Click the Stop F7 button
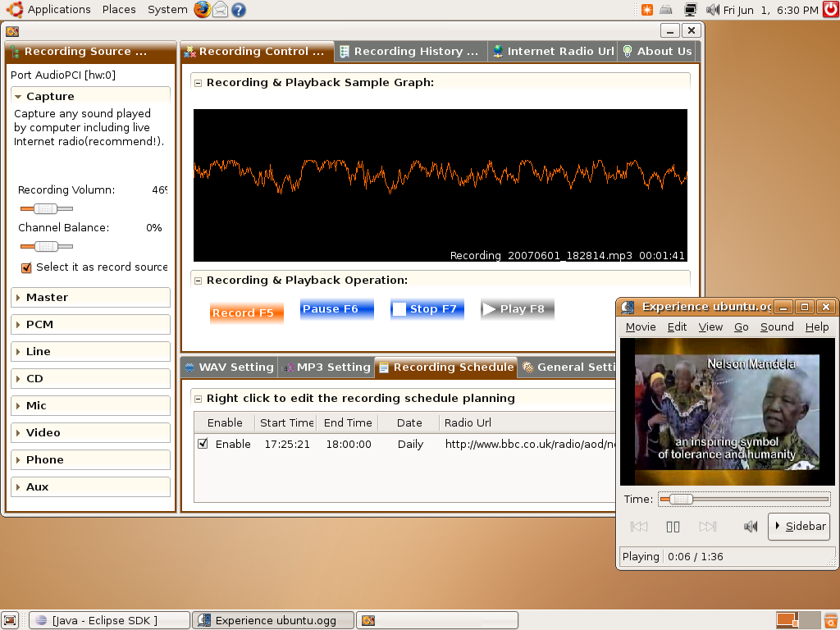 (427, 309)
